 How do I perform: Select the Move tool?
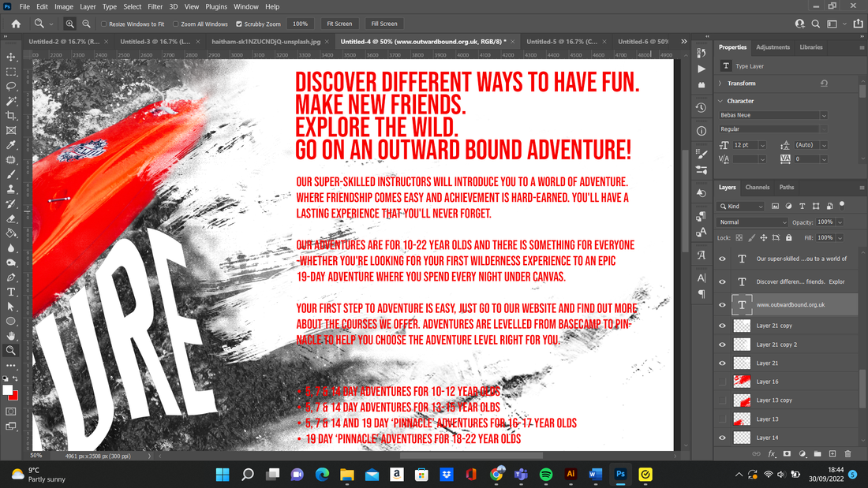coord(10,57)
